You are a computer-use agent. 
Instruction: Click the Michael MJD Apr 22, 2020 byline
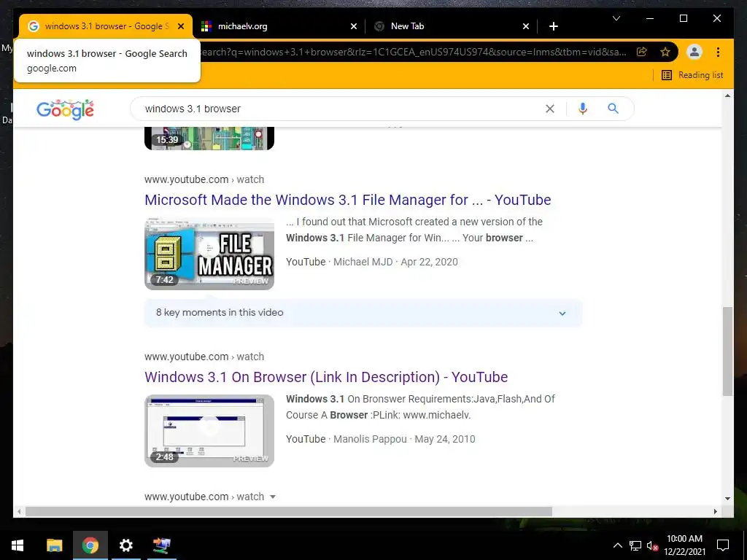click(371, 262)
